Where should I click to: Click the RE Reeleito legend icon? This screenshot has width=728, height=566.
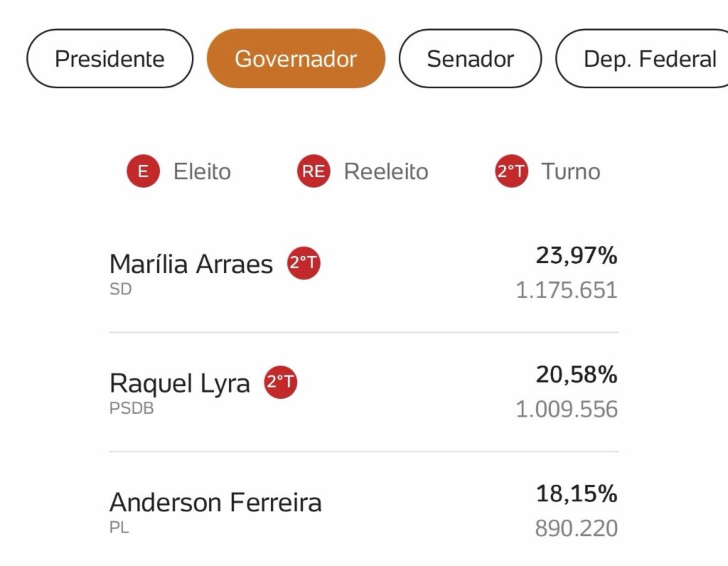click(x=314, y=171)
